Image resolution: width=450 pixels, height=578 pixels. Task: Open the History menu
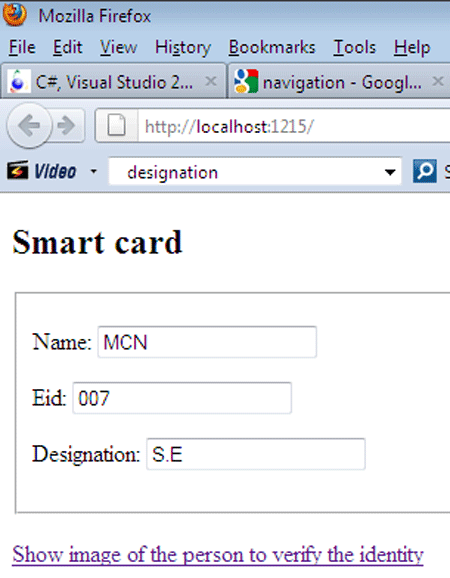(x=183, y=47)
